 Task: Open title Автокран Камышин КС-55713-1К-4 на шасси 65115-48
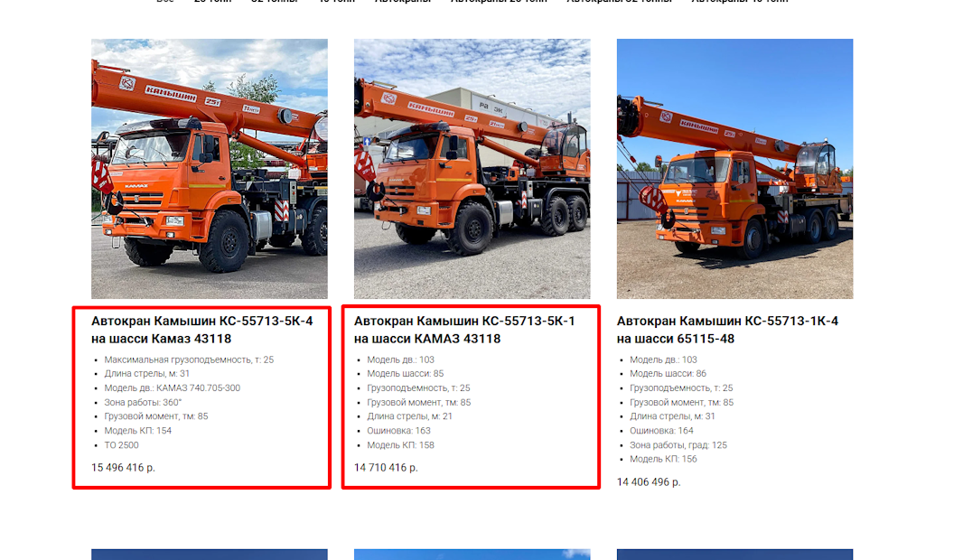pyautogui.click(x=728, y=330)
